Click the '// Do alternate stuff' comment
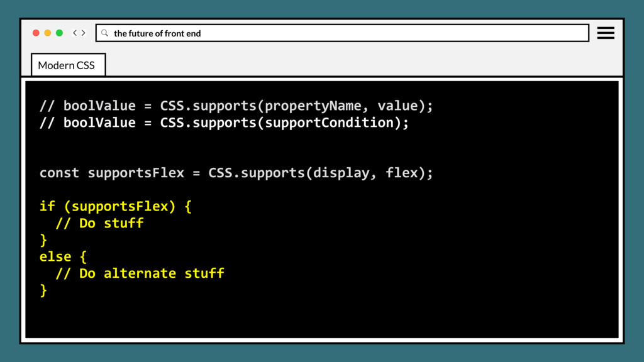The width and height of the screenshot is (644, 362). (x=140, y=273)
